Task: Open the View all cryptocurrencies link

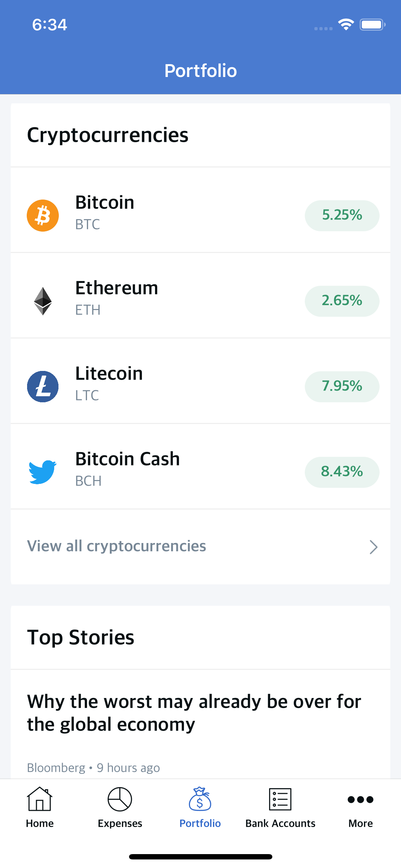Action: [x=117, y=546]
